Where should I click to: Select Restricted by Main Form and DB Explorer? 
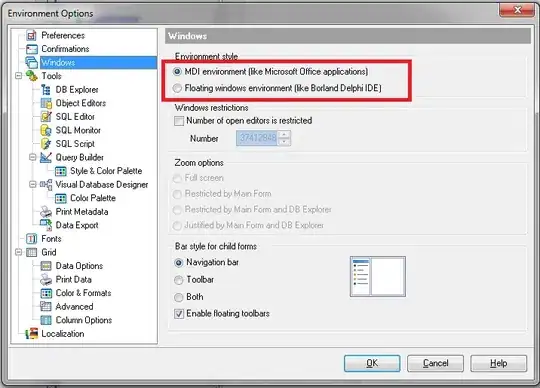[177, 210]
